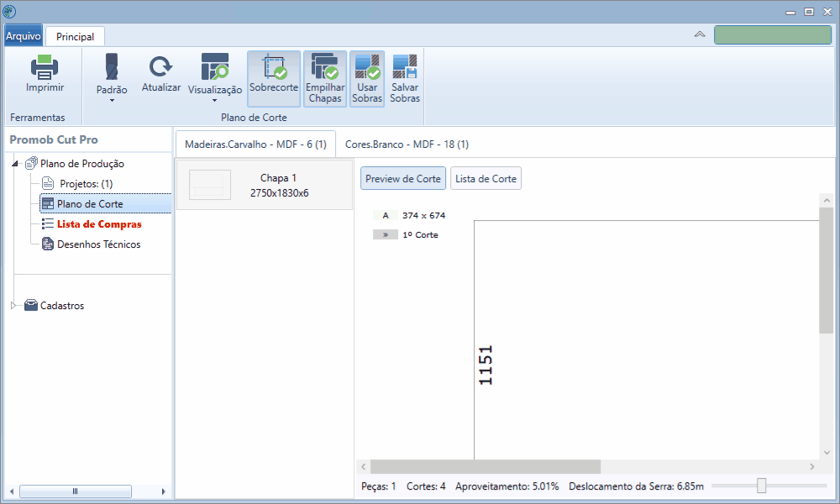Click the Atualizar refresh icon
The image size is (840, 504).
coord(160,66)
